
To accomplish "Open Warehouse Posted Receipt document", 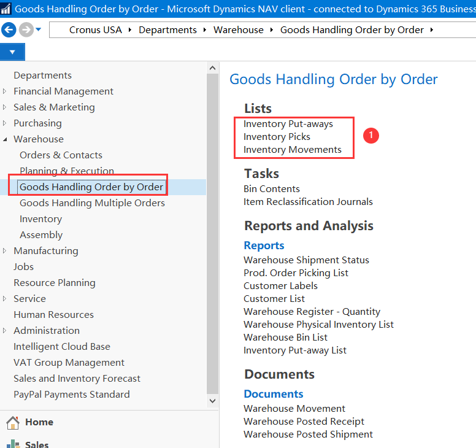I will click(x=304, y=422).
